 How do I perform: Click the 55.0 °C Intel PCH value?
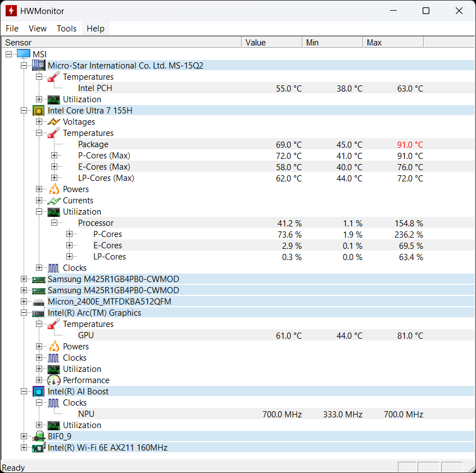click(x=289, y=88)
